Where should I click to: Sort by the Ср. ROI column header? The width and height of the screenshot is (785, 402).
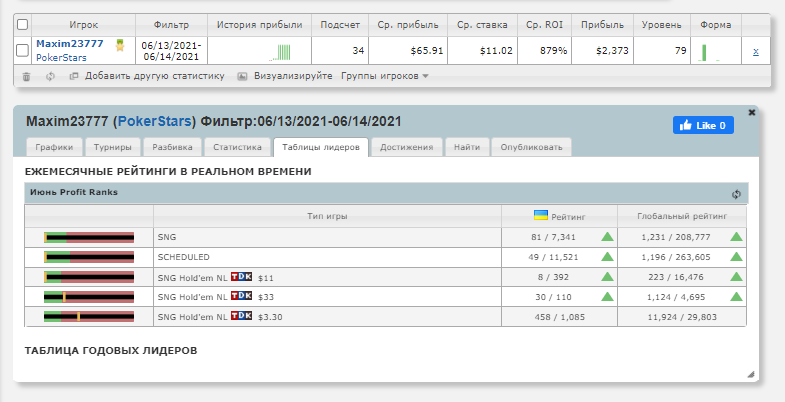tap(544, 25)
